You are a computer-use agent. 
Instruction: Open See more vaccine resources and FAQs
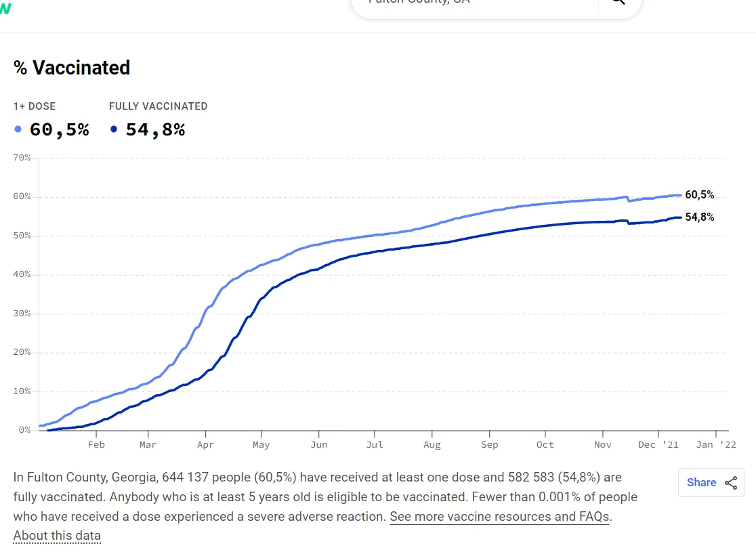[x=499, y=517]
